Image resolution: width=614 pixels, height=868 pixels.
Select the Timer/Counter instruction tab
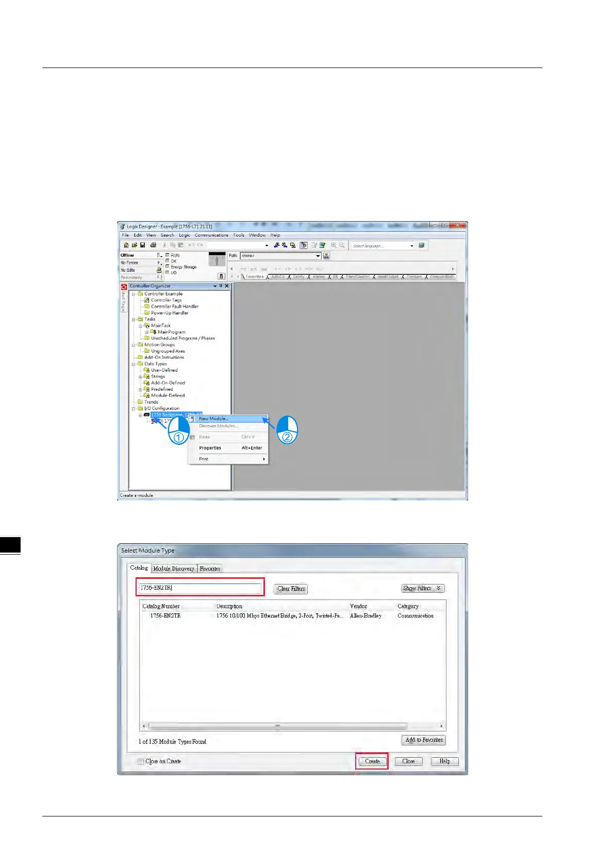click(x=357, y=277)
